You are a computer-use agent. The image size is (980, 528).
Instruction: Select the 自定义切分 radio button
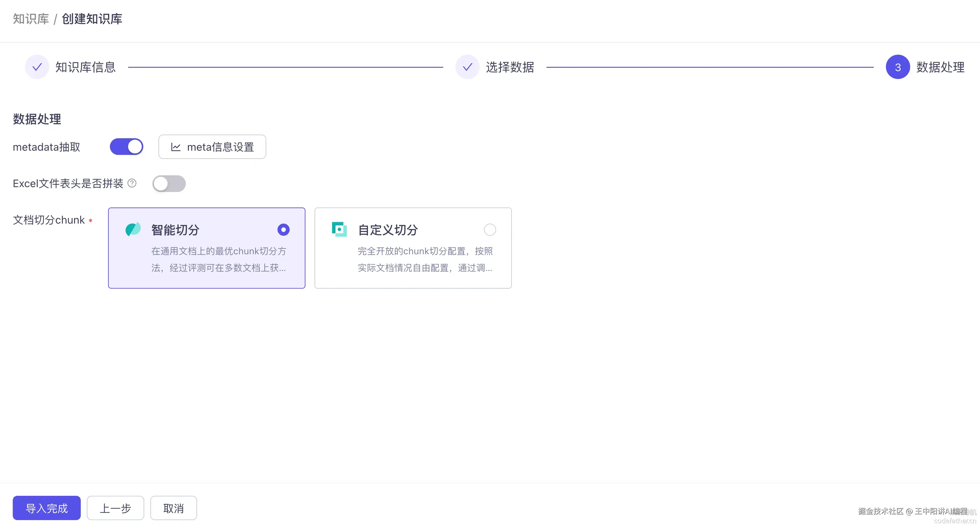490,230
